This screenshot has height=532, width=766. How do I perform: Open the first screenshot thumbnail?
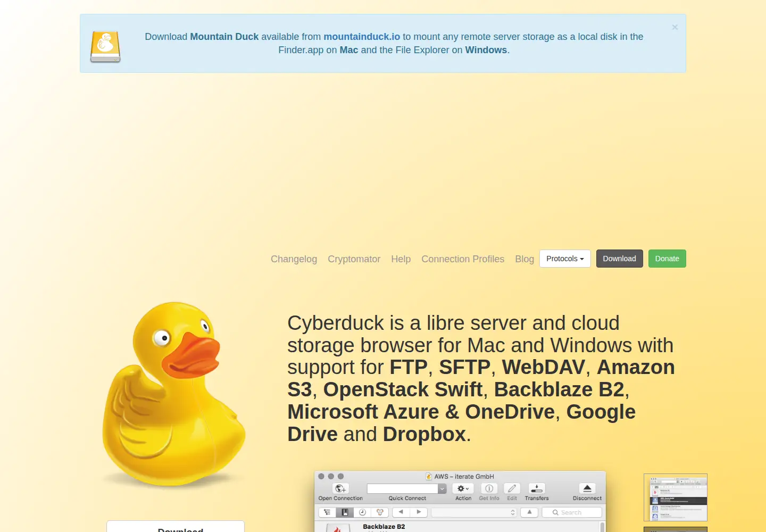pos(676,497)
